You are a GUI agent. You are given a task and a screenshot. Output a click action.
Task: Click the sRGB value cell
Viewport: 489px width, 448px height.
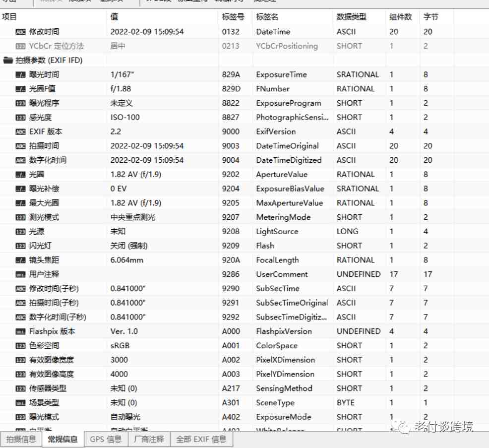120,346
